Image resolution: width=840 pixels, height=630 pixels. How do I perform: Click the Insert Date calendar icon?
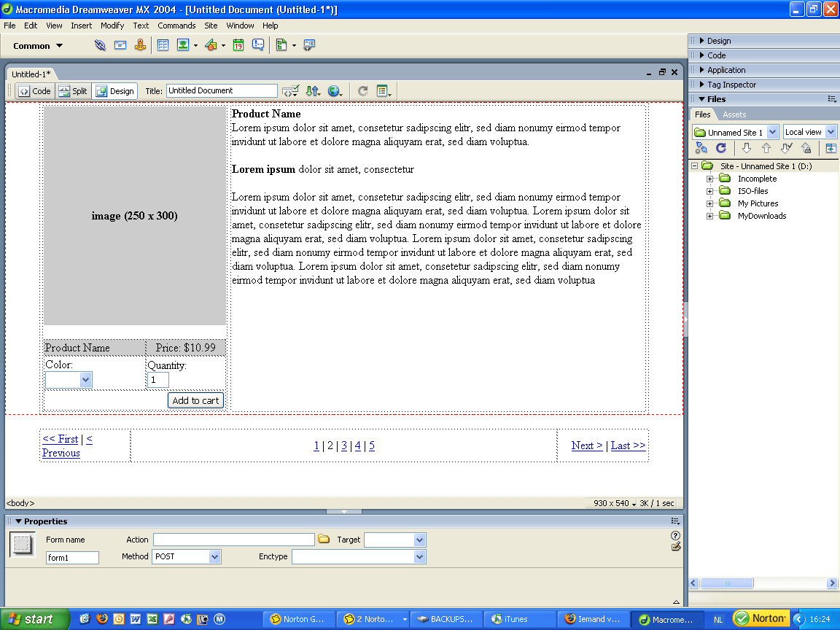pyautogui.click(x=238, y=45)
